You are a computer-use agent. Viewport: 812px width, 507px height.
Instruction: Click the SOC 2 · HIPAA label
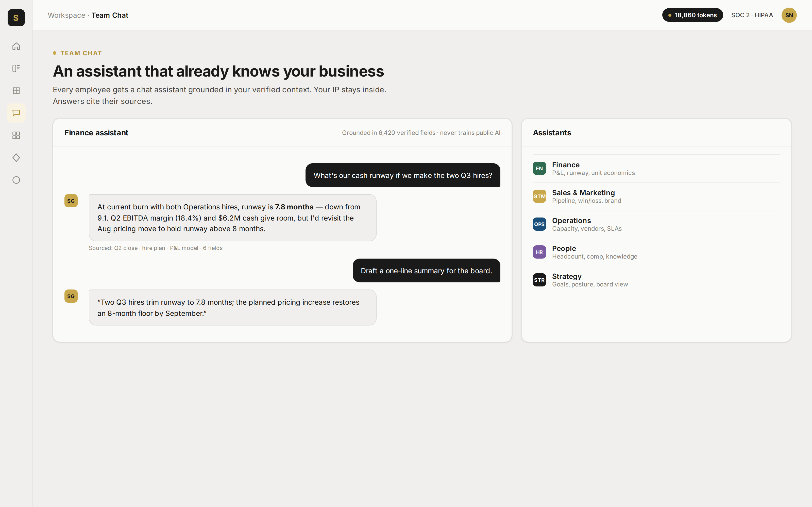752,15
